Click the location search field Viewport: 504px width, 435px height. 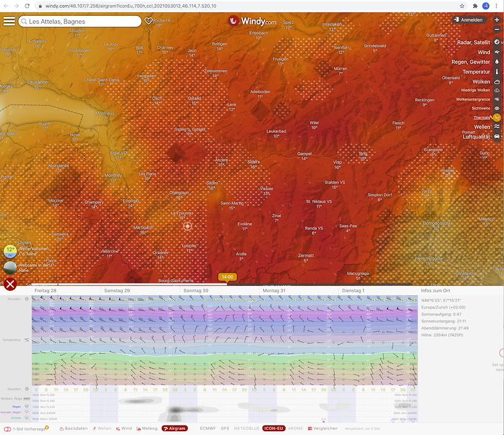click(80, 21)
